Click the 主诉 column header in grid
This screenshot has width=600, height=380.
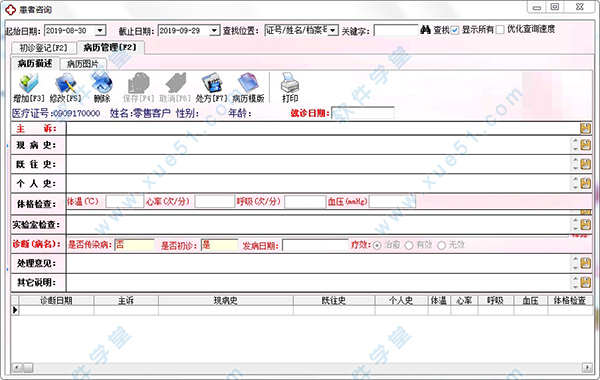coord(126,301)
